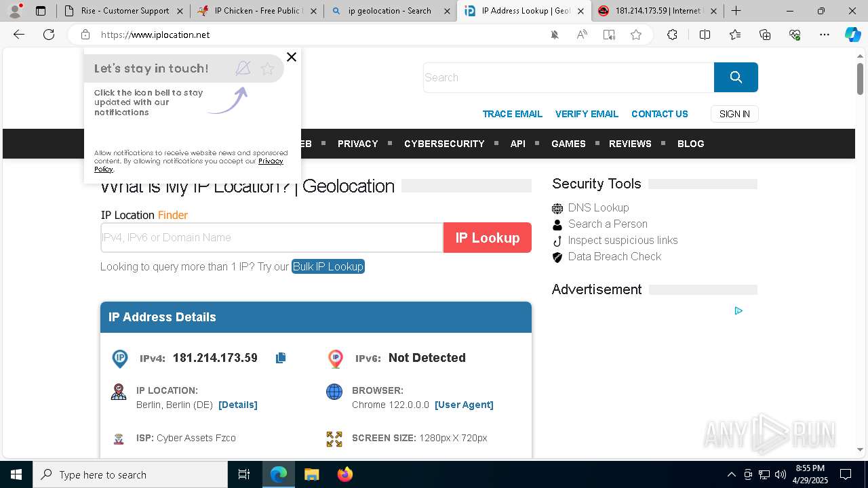
Task: Add page to favorites star icon
Action: tap(636, 35)
